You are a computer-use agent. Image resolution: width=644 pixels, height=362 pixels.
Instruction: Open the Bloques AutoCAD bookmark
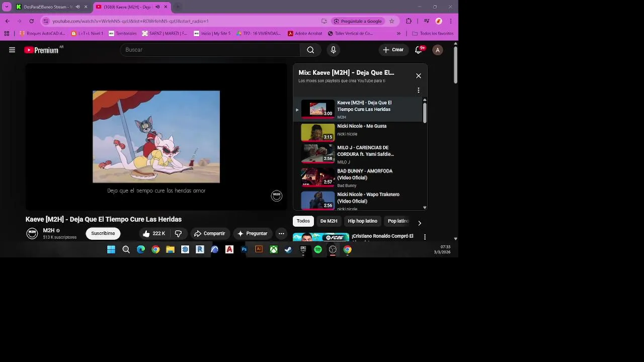[x=42, y=34]
